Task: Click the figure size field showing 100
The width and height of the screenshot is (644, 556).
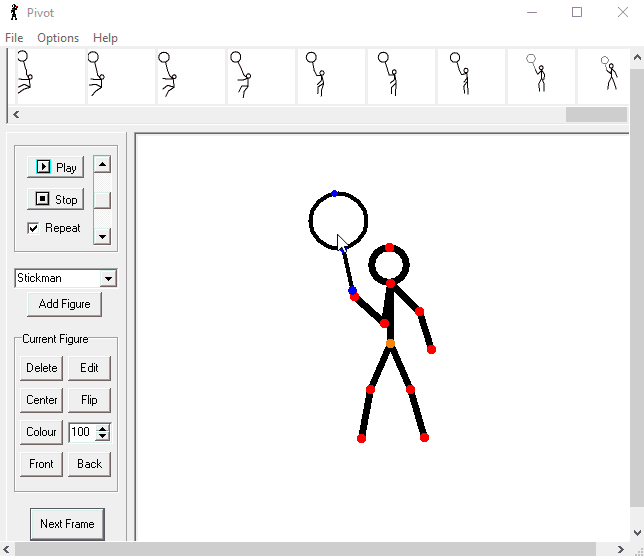Action: pos(82,432)
